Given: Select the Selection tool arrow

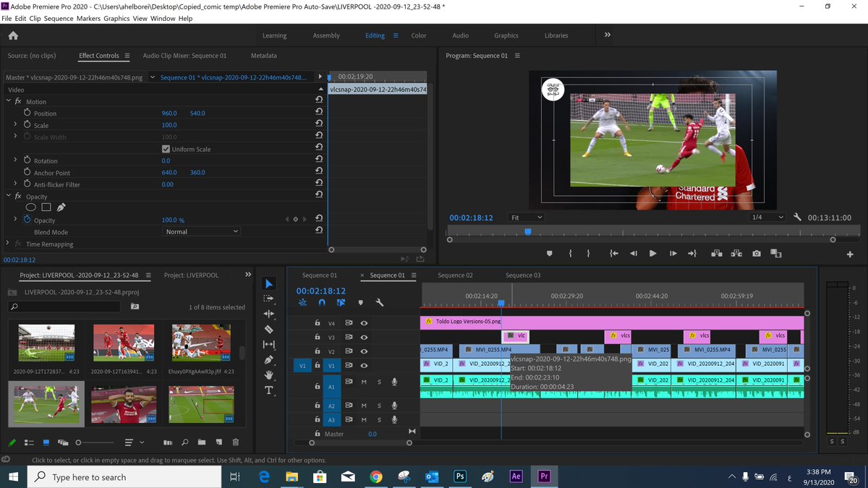Looking at the screenshot, I should click(269, 283).
